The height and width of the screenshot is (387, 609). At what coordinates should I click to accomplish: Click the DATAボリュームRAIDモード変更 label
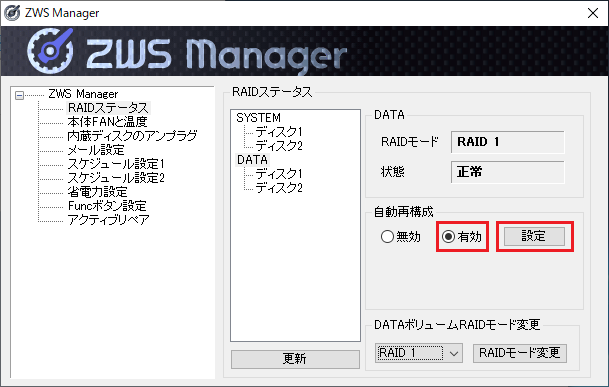(x=457, y=324)
